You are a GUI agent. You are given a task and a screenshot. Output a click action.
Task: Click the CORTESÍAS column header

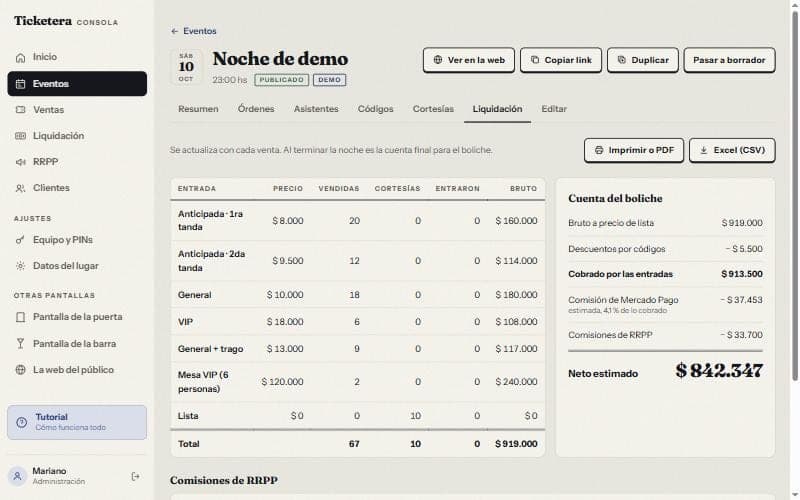(x=397, y=189)
